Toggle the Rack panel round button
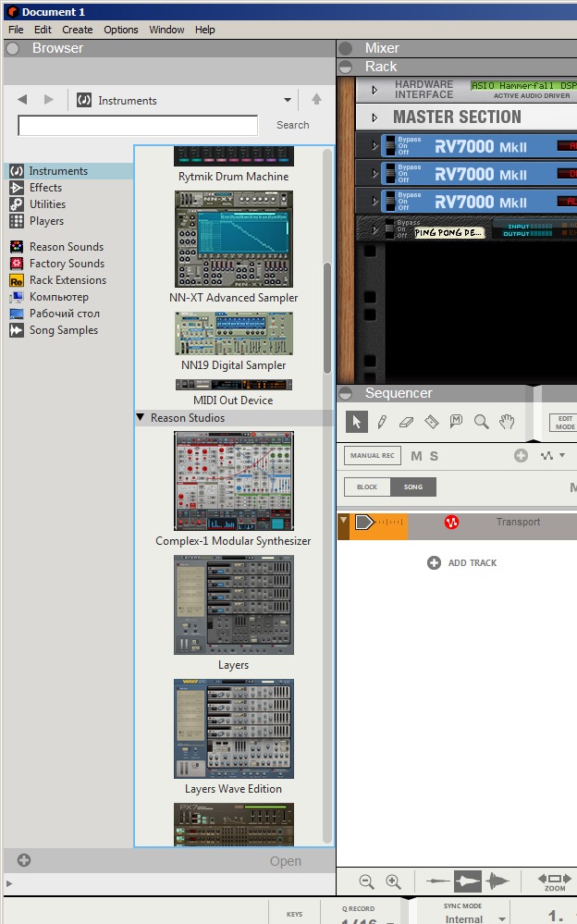577x924 pixels. point(346,67)
